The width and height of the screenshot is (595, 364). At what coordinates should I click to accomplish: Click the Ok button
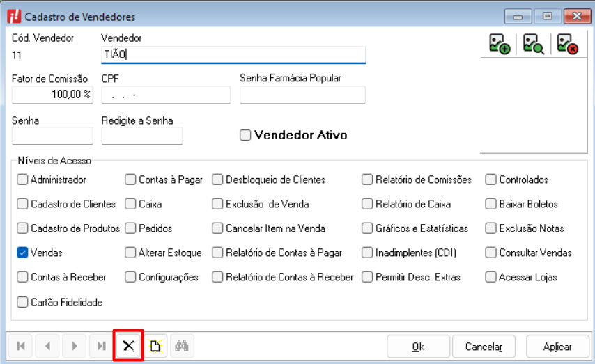tap(418, 347)
